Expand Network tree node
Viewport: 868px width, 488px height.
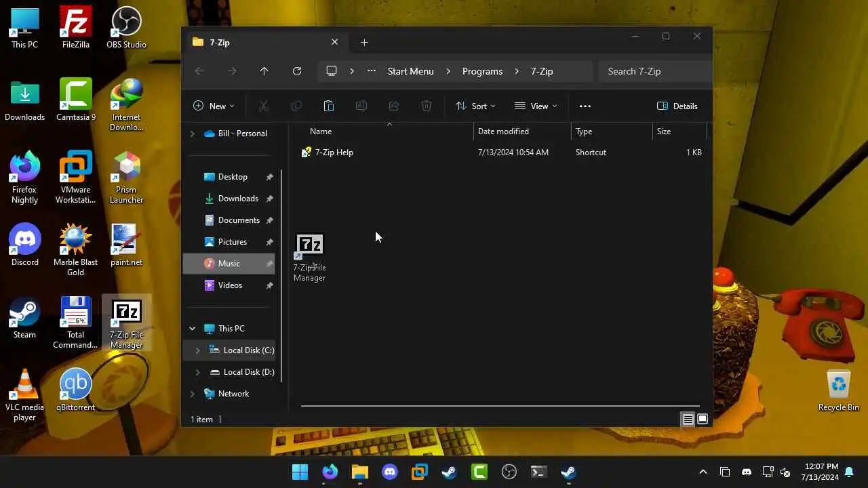point(192,394)
